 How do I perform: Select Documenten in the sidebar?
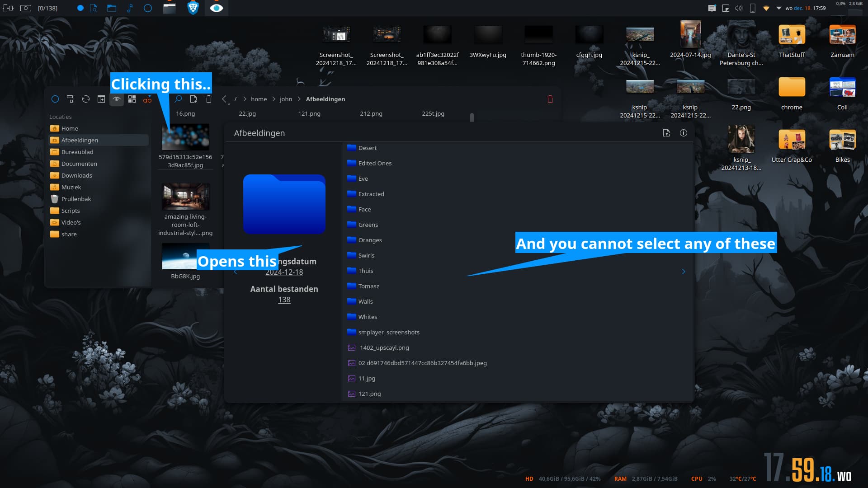pyautogui.click(x=99, y=164)
